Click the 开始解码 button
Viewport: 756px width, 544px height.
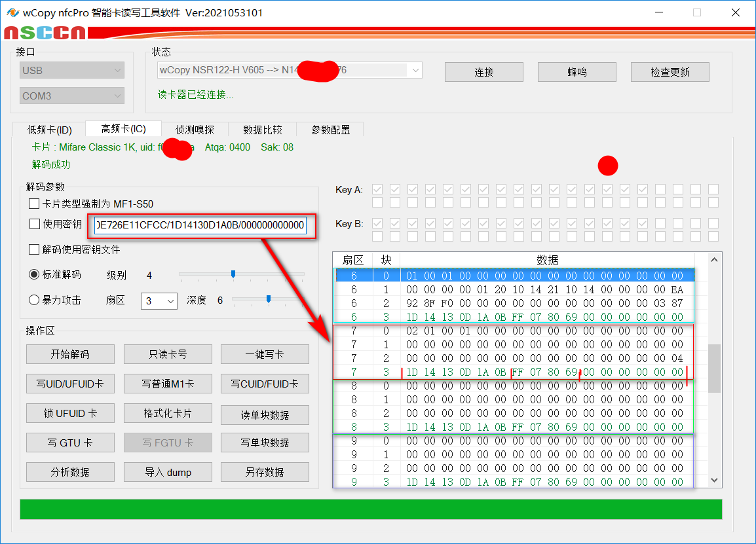point(70,354)
